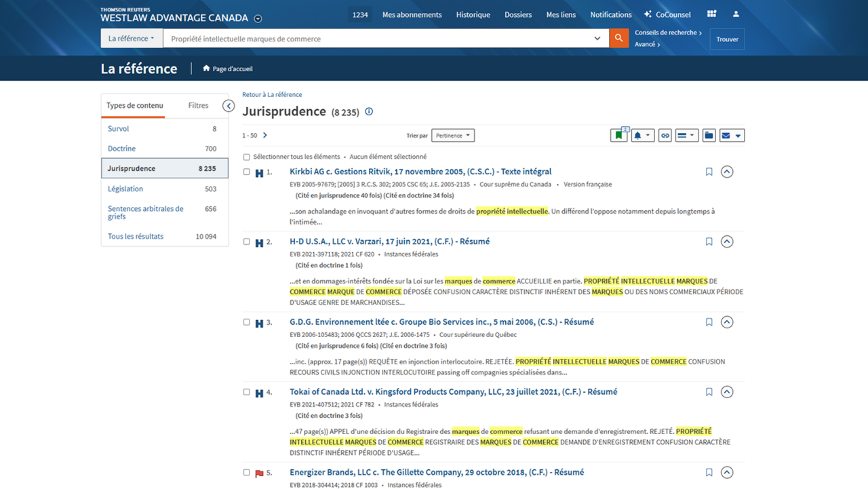
Task: Open the 'Trier par' Pertinence dropdown
Action: pos(453,136)
